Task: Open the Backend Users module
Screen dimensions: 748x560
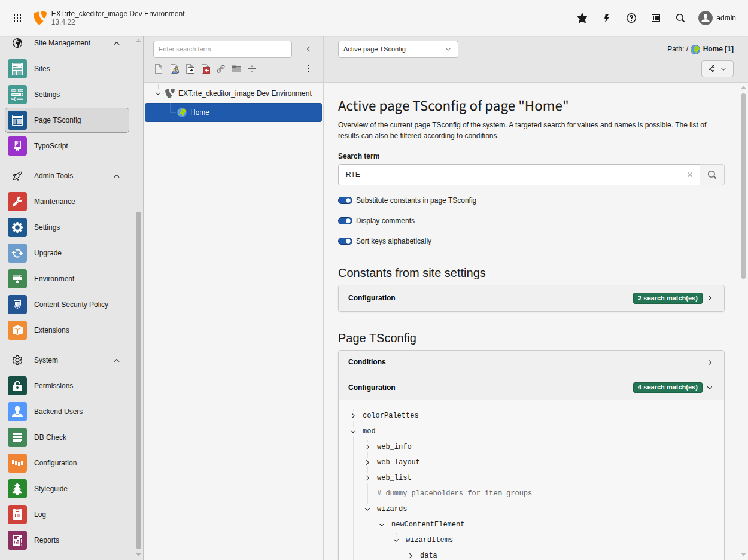Action: (x=57, y=412)
